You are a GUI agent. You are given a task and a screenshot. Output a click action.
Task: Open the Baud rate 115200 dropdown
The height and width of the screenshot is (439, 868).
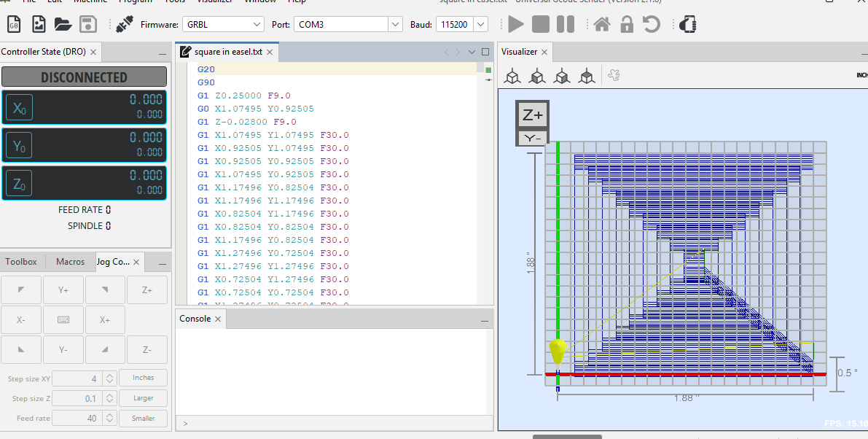tap(480, 25)
